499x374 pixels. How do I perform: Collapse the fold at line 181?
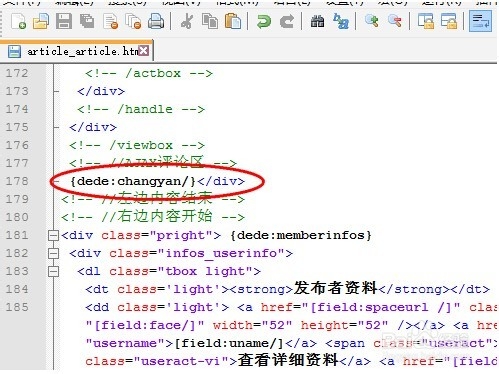pyautogui.click(x=53, y=235)
